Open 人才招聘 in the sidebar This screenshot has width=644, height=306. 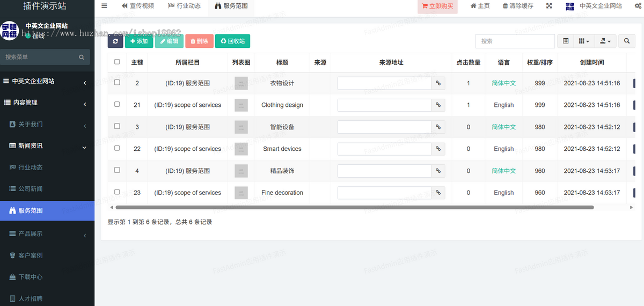[x=47, y=298]
